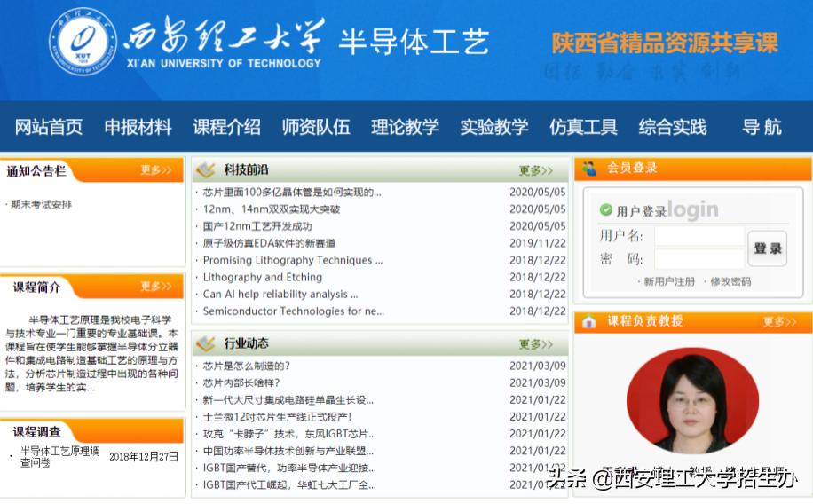Open the 修改密码 link
813x504 pixels.
tap(730, 281)
